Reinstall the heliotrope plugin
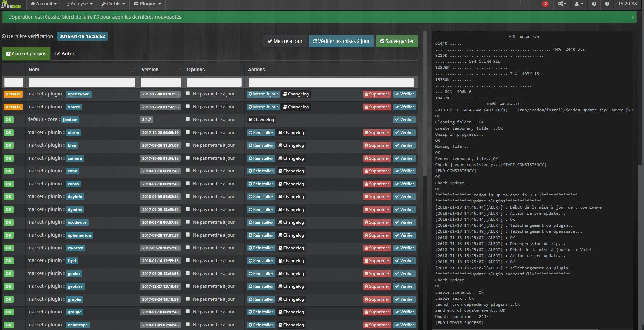The image size is (644, 330). [261, 325]
